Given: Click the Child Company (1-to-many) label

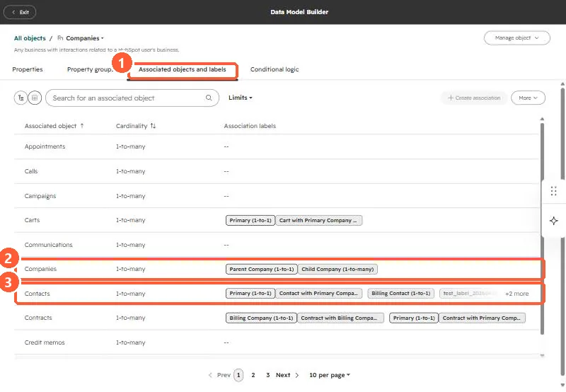Looking at the screenshot, I should pyautogui.click(x=337, y=270).
